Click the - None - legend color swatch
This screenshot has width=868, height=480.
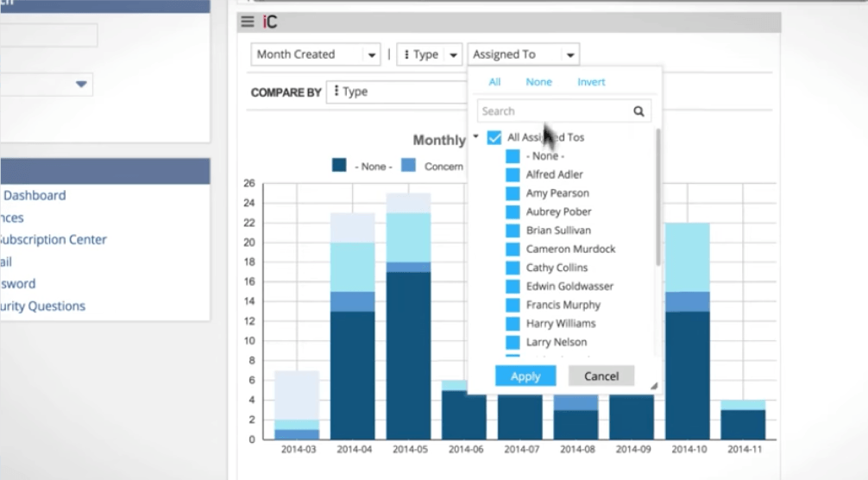339,165
